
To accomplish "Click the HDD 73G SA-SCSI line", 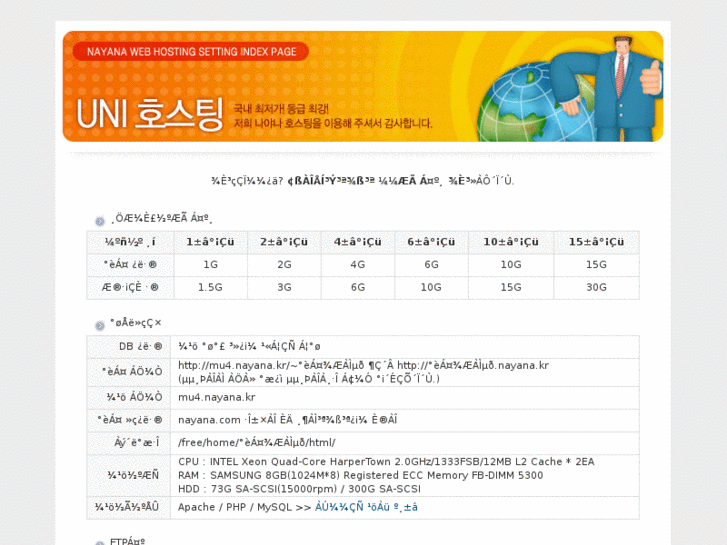I will click(x=299, y=489).
